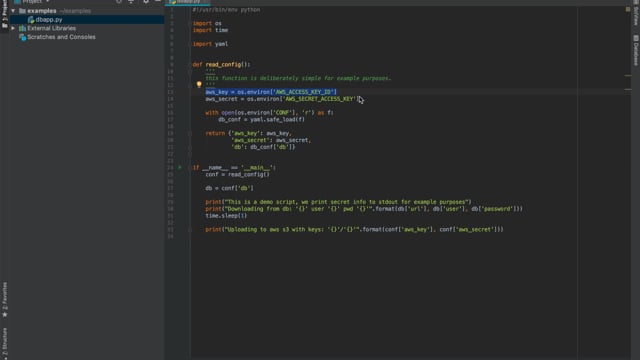The width and height of the screenshot is (640, 360).
Task: Click the dbapp.py Python file icon
Action: 31,20
